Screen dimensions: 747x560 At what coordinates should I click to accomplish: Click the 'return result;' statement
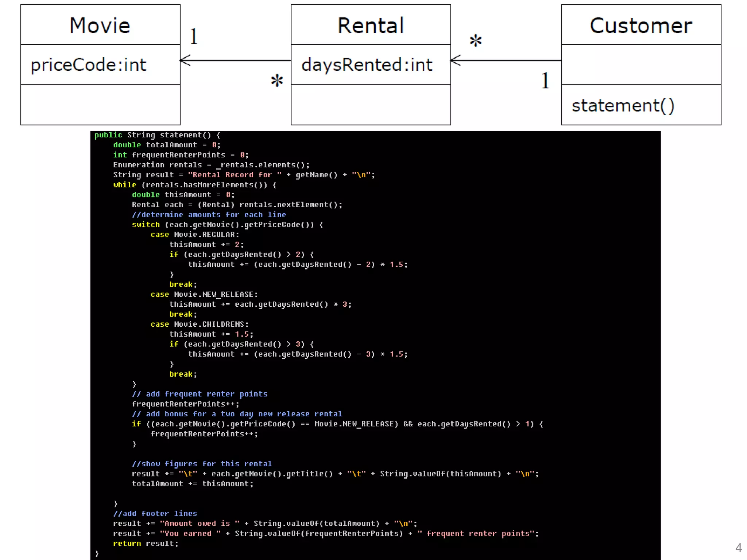(146, 543)
